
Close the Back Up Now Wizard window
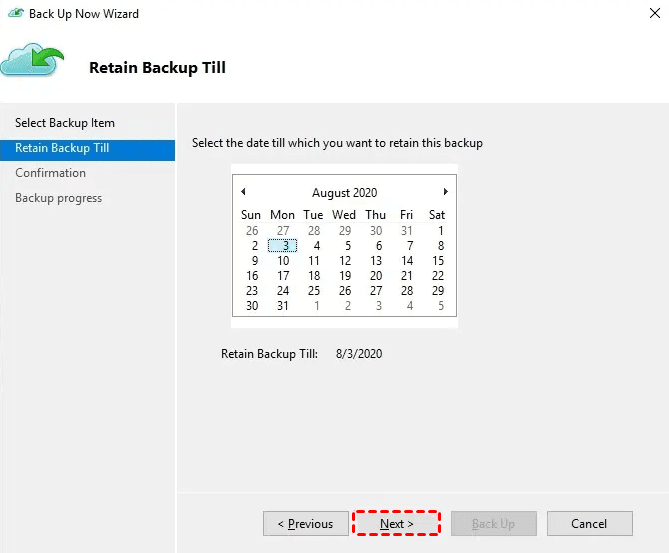coord(654,13)
